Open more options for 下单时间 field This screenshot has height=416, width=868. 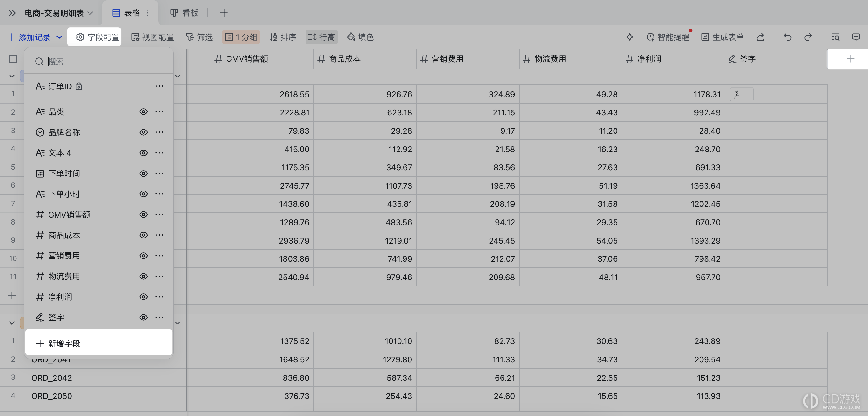159,173
